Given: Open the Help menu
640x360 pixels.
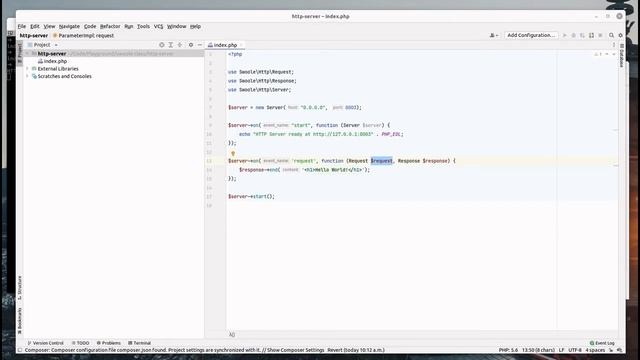Looking at the screenshot, I should (x=195, y=26).
